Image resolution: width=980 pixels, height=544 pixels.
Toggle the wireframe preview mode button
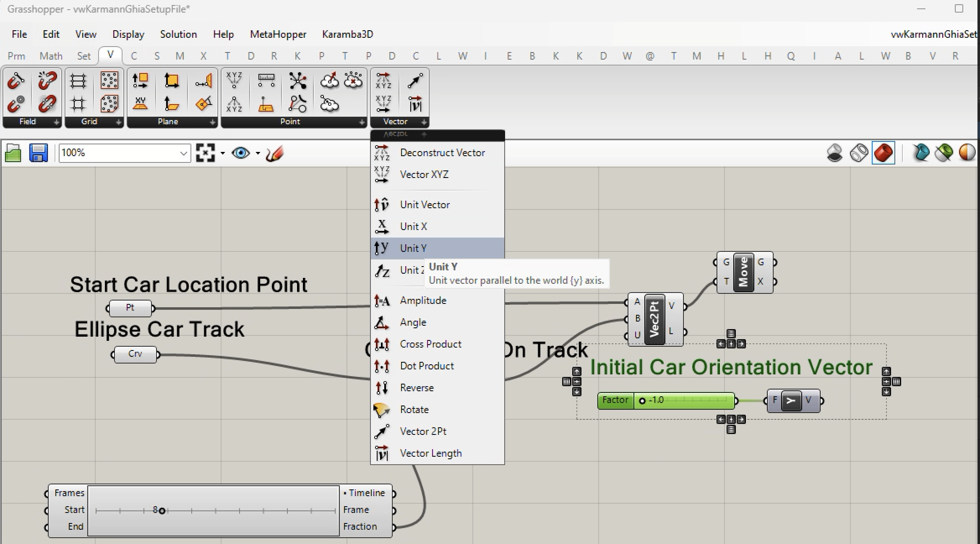pyautogui.click(x=859, y=153)
